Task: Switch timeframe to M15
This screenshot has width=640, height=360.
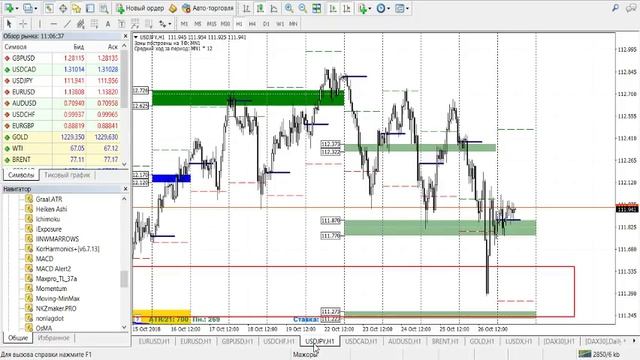Action: coord(211,24)
